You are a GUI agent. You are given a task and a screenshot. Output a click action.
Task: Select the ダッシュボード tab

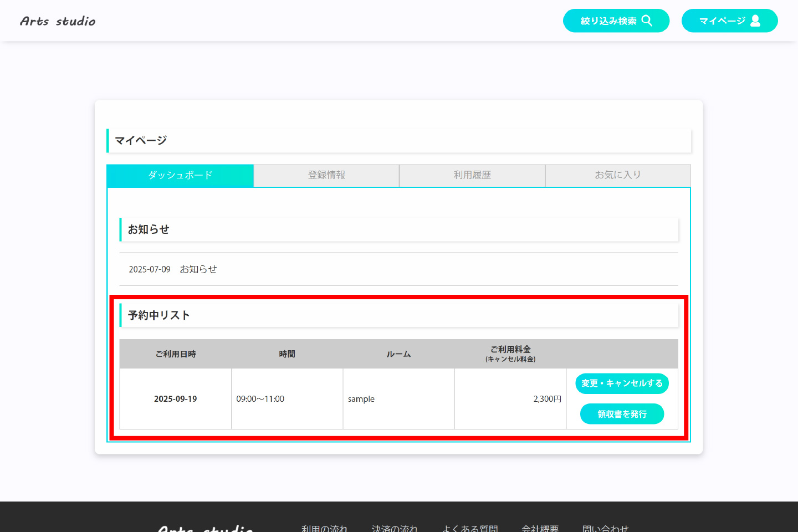pyautogui.click(x=180, y=175)
